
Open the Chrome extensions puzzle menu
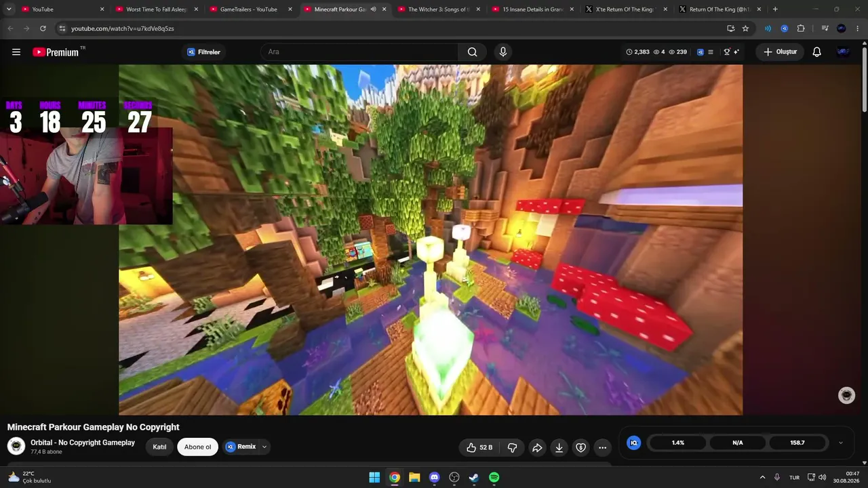(801, 28)
